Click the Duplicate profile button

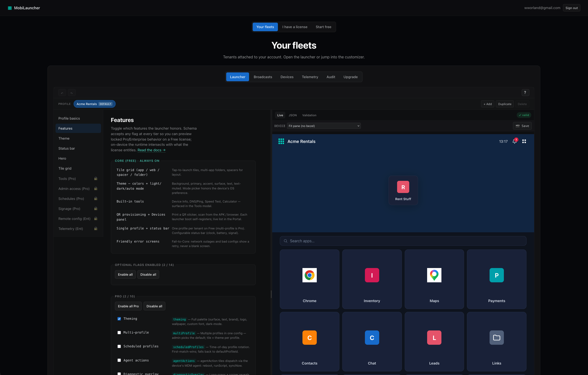[x=505, y=104]
